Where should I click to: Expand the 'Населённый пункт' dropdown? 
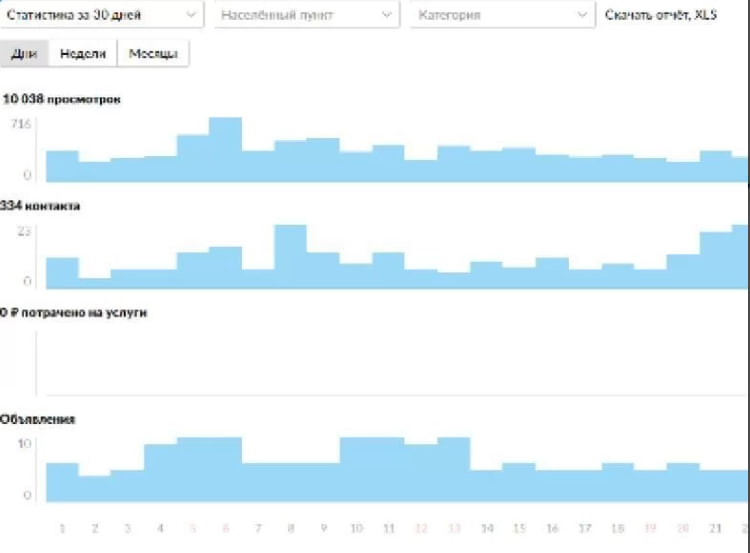pos(307,15)
